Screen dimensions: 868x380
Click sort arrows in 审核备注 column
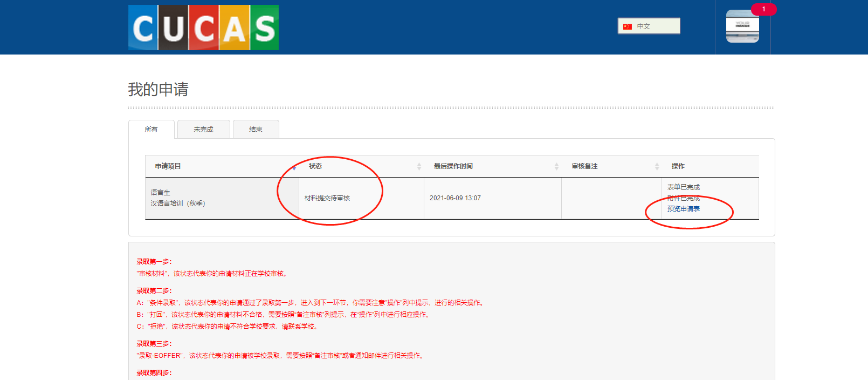coord(657,167)
